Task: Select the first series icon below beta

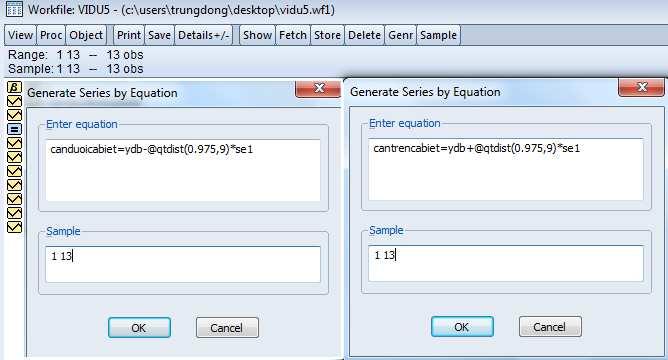Action: pos(14,101)
